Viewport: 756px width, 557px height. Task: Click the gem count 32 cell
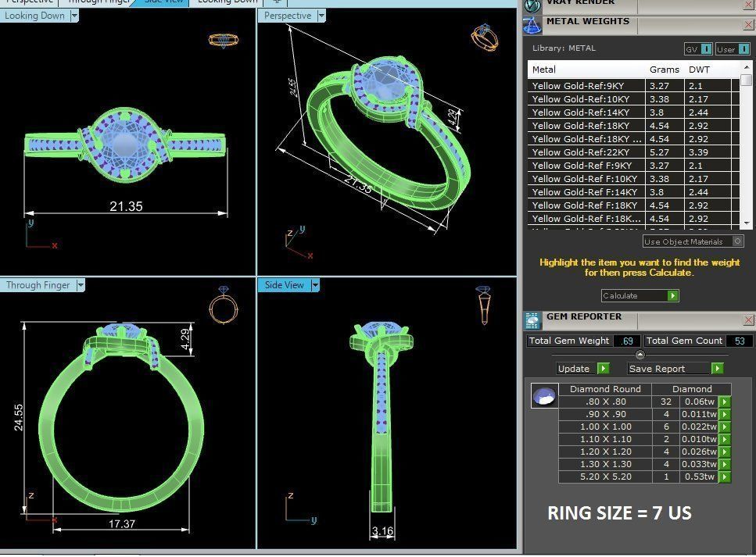[x=666, y=402]
